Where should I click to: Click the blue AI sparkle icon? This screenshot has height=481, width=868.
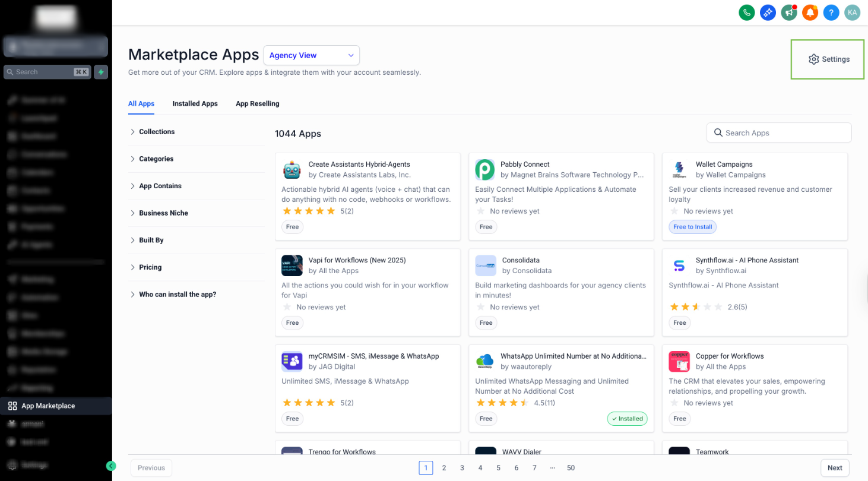point(768,12)
